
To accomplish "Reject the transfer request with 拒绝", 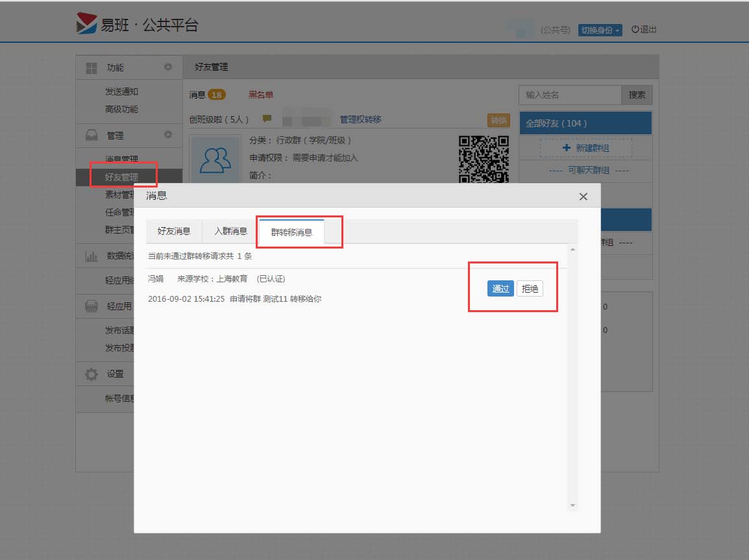I will click(x=530, y=289).
